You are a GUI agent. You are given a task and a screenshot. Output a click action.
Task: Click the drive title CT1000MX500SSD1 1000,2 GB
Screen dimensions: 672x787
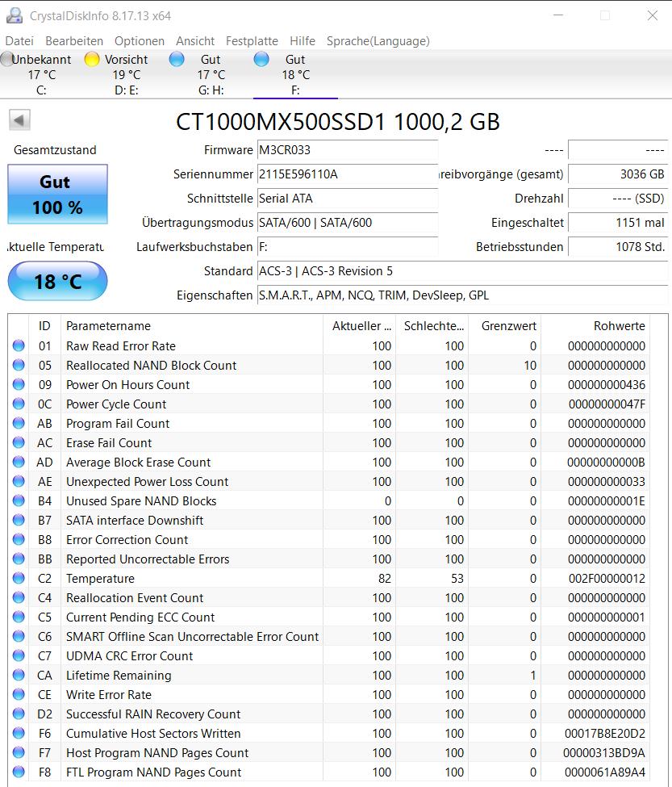pyautogui.click(x=337, y=122)
